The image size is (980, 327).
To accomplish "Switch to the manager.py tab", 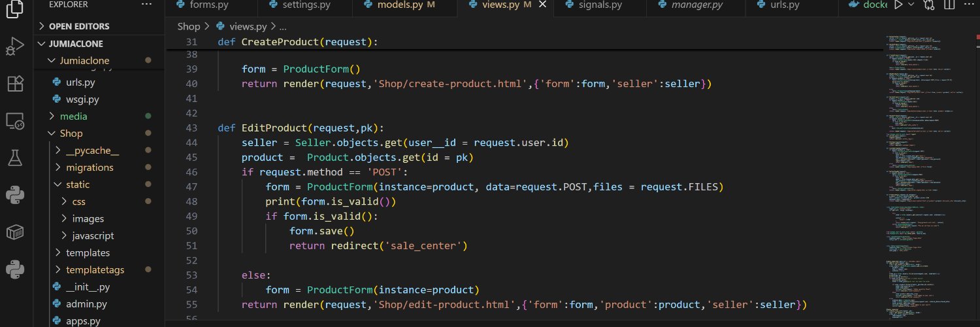I will click(x=696, y=6).
